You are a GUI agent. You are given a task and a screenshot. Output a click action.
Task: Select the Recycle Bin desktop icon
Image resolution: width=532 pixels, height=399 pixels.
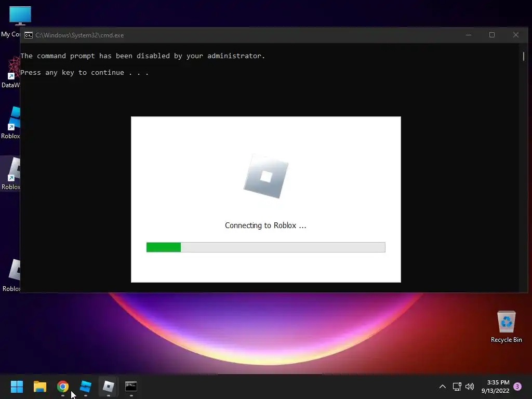(506, 327)
